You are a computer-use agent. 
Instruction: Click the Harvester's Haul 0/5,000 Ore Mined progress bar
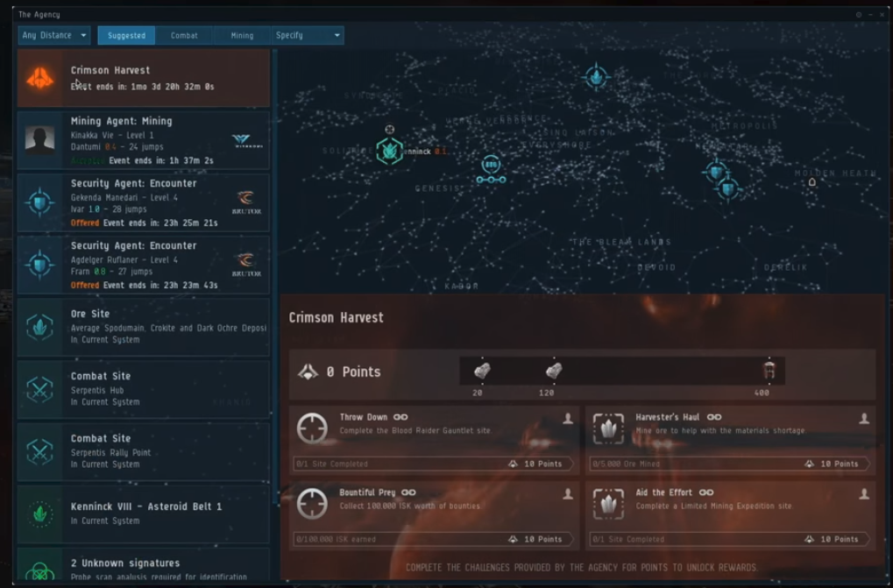click(x=729, y=464)
